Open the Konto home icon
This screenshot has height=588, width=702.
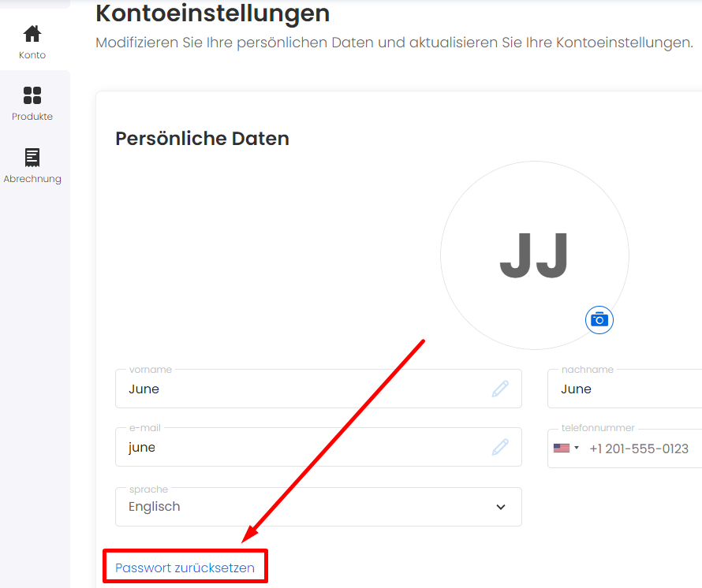tap(32, 34)
